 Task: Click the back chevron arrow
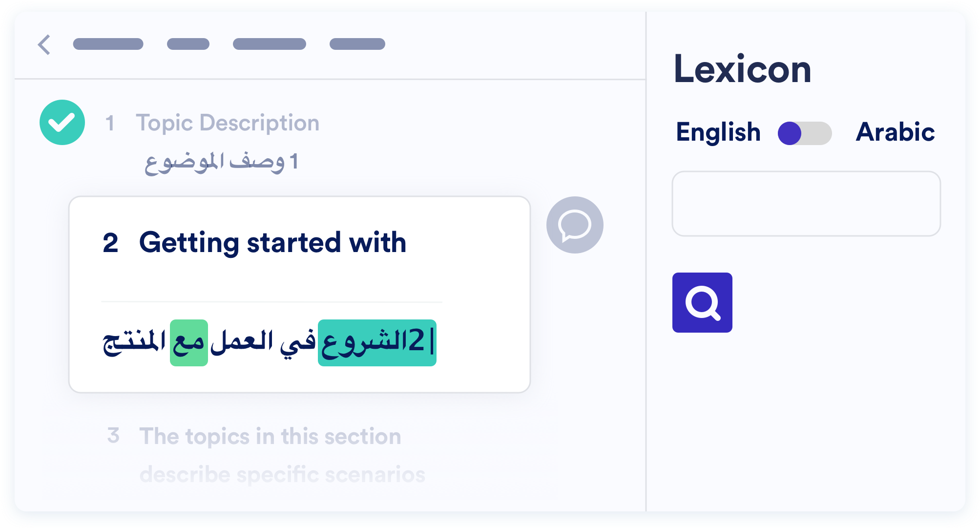coord(44,44)
